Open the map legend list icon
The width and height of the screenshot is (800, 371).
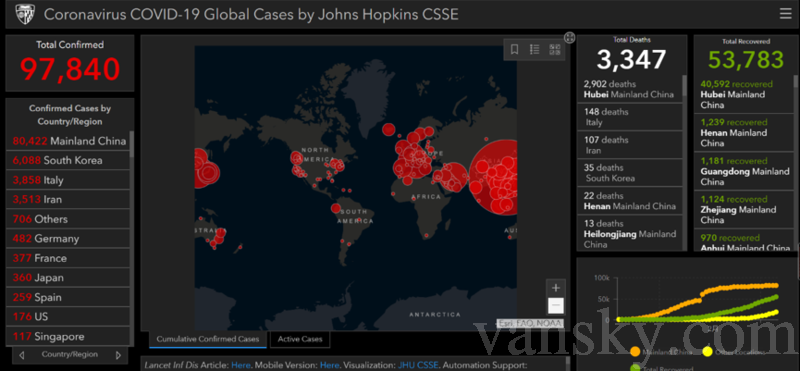click(534, 49)
